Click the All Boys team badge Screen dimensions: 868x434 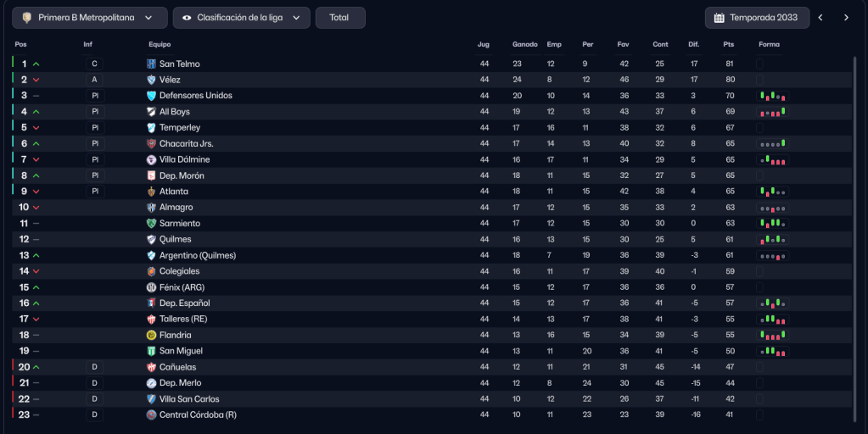coord(151,112)
